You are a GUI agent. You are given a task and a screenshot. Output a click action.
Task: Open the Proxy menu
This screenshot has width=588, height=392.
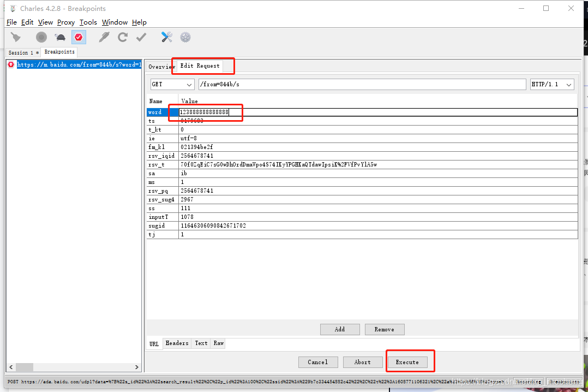pos(66,22)
